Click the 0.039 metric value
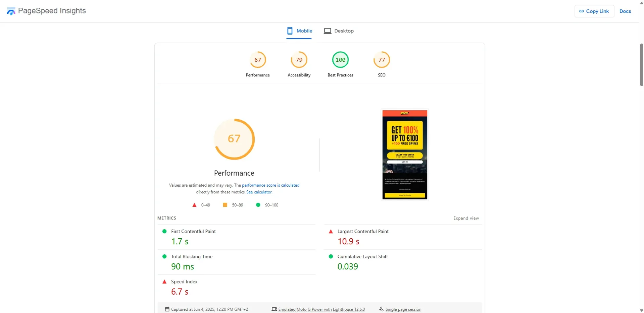 pos(348,266)
